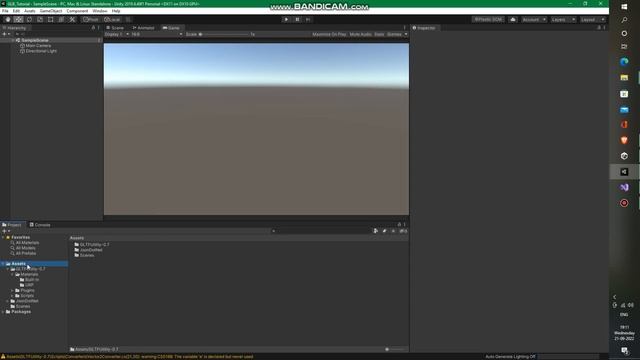Expand the Plugins folder

click(13, 290)
